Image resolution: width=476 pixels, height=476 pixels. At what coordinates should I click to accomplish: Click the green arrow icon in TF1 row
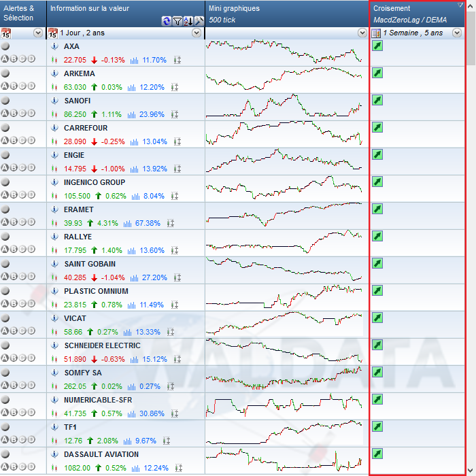pyautogui.click(x=377, y=426)
